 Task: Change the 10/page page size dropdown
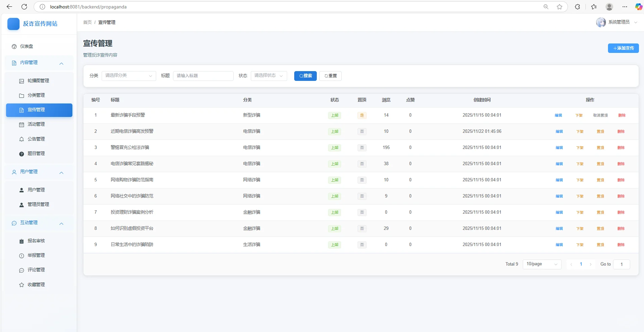click(x=542, y=264)
